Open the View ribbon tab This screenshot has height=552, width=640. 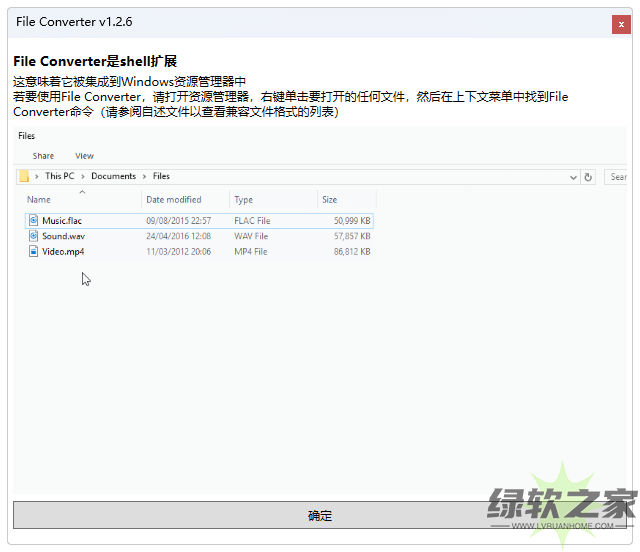84,156
